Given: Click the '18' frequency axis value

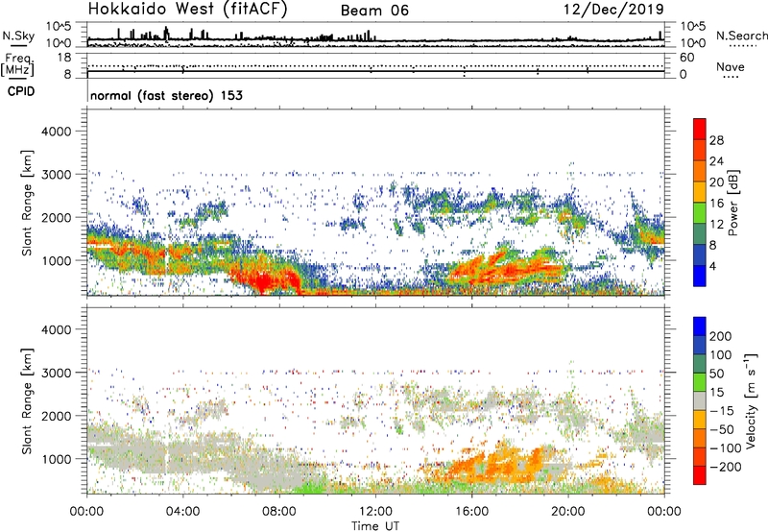Looking at the screenshot, I should [64, 57].
